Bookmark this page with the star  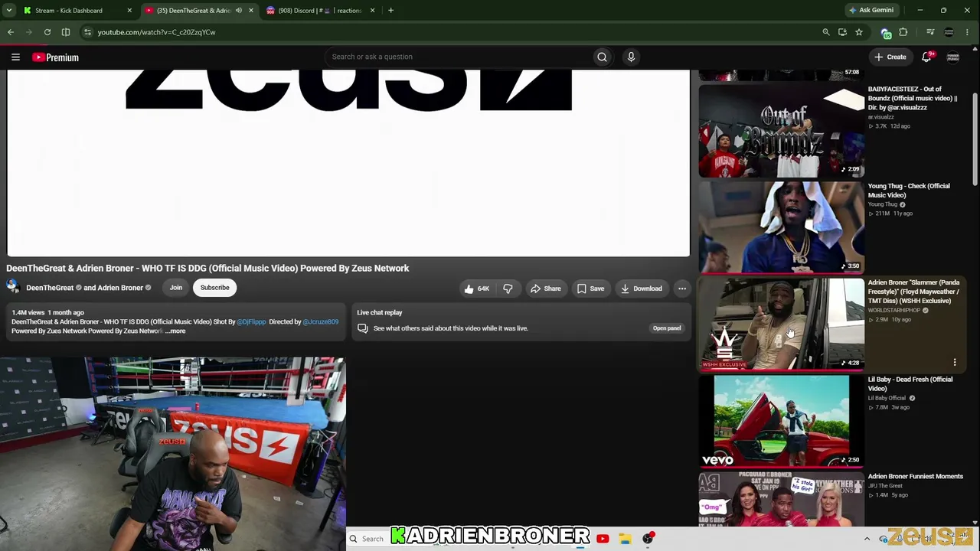859,32
